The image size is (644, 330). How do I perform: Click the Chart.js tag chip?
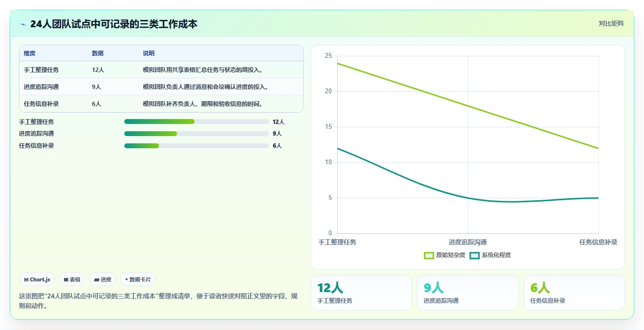[37, 279]
